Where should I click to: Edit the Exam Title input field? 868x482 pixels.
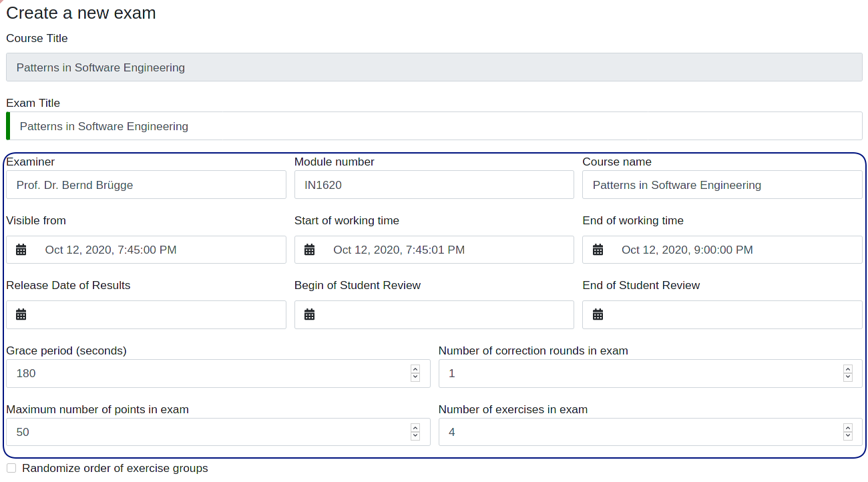tap(434, 126)
